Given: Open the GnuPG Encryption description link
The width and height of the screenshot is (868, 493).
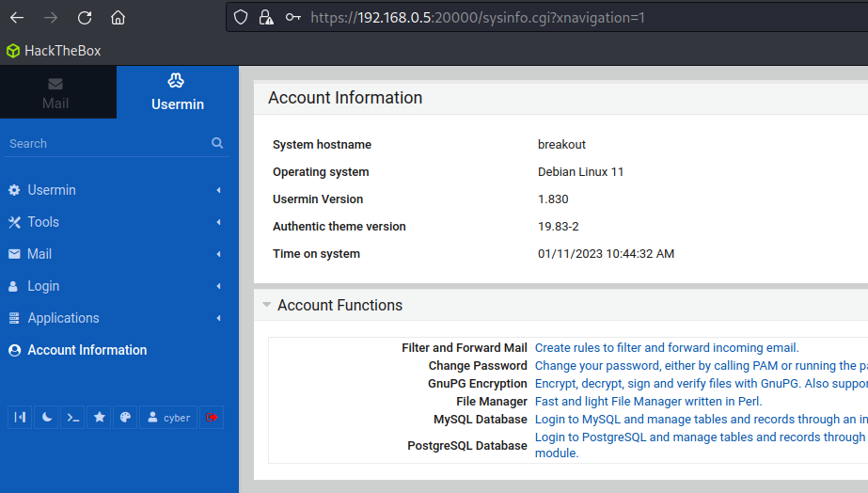Looking at the screenshot, I should (701, 383).
